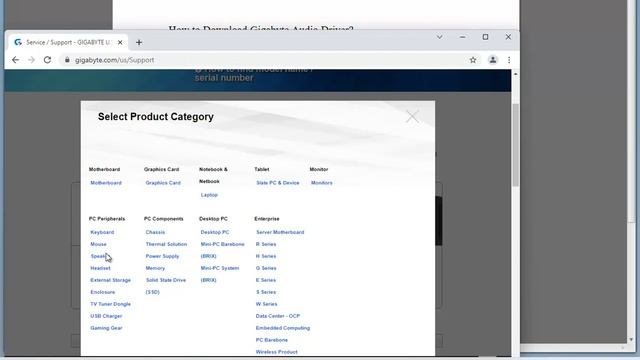Bookmark this page with the star icon
The height and width of the screenshot is (360, 640).
tap(473, 60)
